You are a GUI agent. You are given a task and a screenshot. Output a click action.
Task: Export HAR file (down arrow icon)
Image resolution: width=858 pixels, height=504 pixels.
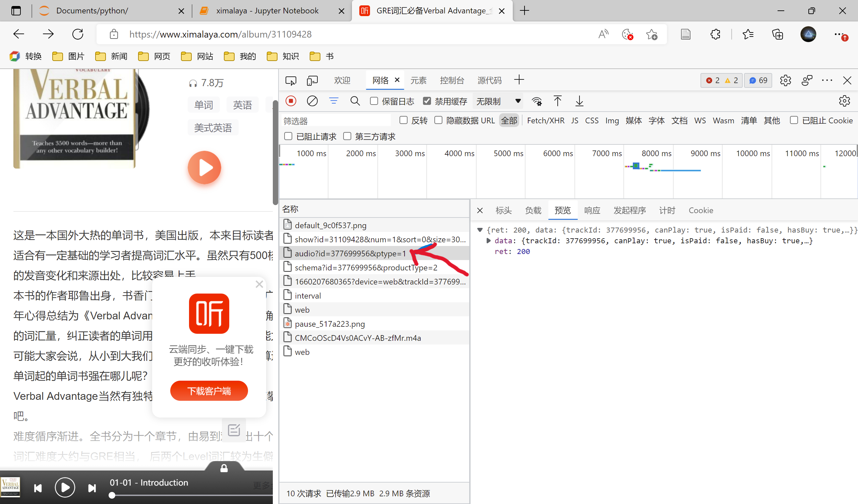click(579, 101)
